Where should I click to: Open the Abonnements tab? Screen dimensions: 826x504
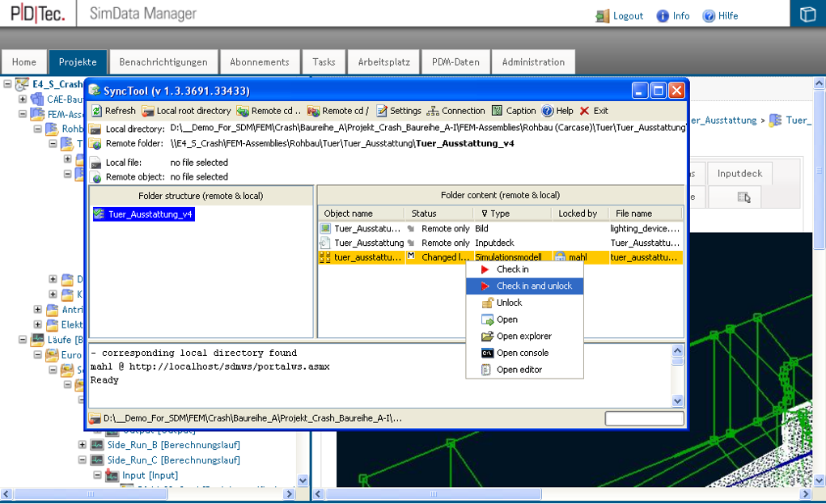pos(260,62)
